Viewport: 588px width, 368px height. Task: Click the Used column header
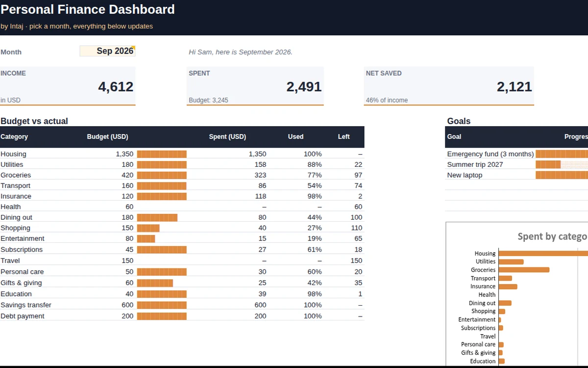tap(295, 137)
